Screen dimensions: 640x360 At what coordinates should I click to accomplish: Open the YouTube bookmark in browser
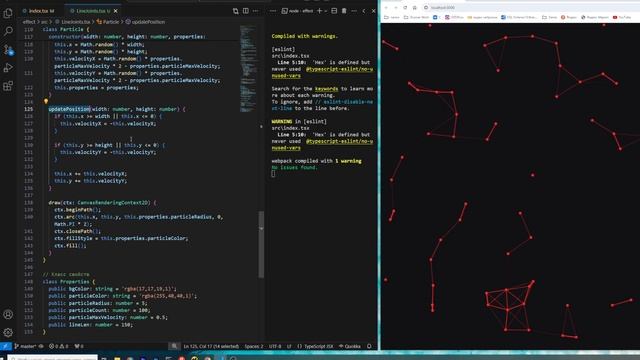(622, 17)
